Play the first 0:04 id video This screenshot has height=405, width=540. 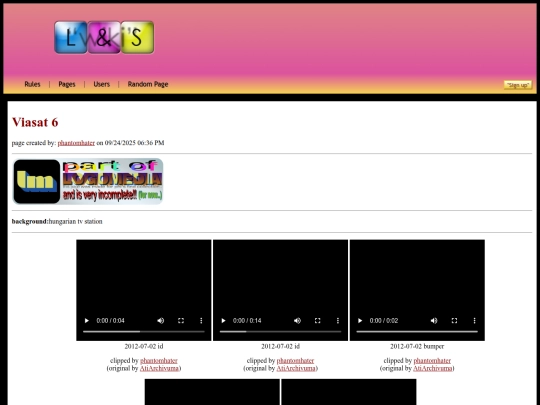87,321
